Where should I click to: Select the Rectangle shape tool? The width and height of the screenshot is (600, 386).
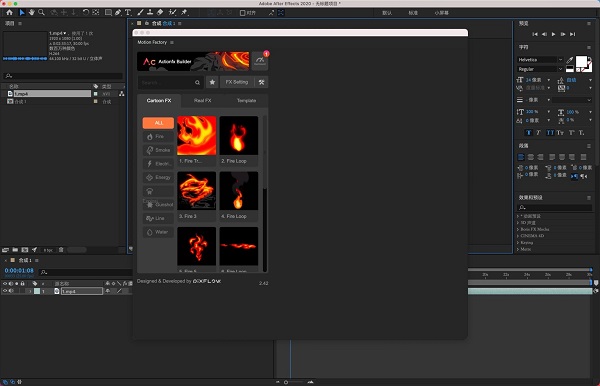click(x=108, y=13)
